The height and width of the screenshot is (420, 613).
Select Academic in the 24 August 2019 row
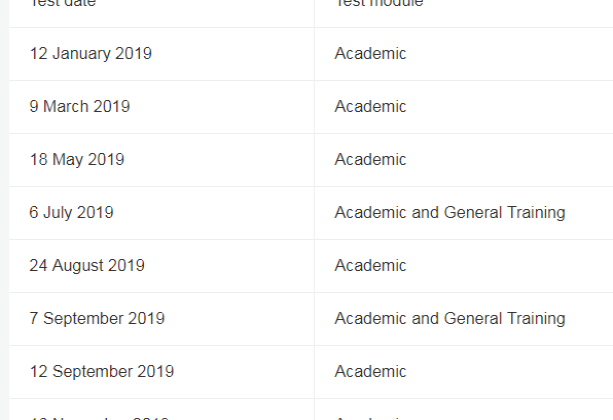click(x=370, y=266)
